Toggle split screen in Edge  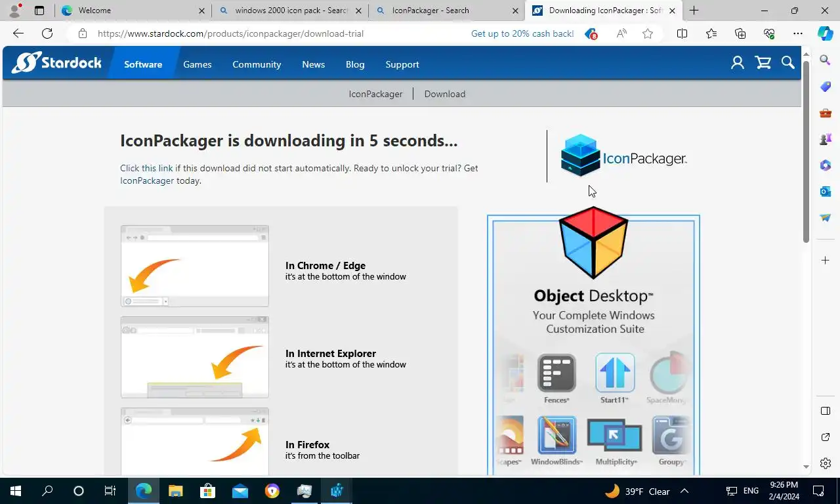point(682,33)
